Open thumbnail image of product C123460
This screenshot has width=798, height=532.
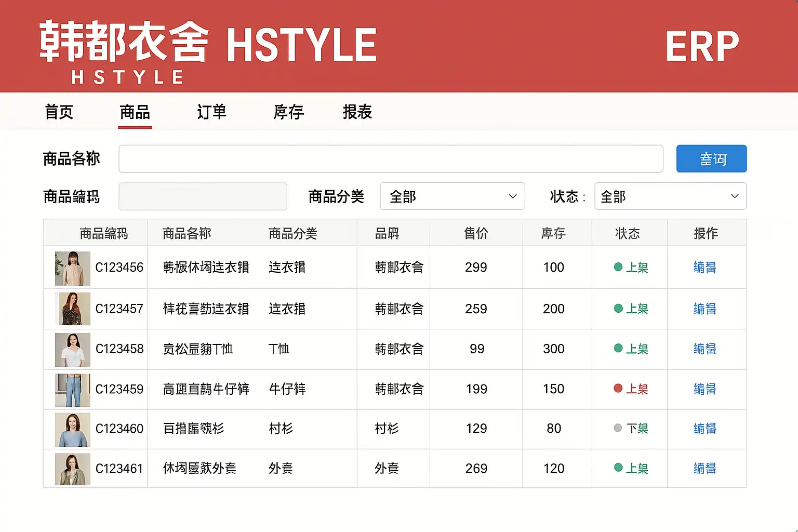coord(72,429)
